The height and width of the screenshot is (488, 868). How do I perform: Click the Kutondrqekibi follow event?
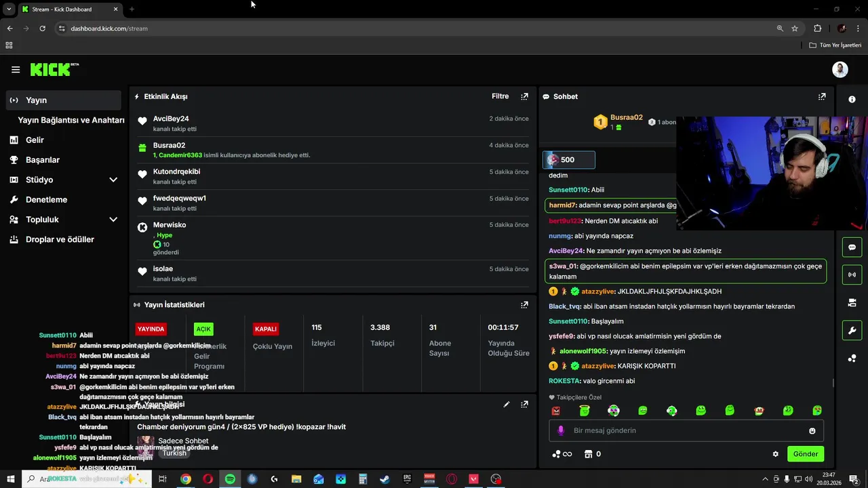tap(332, 176)
